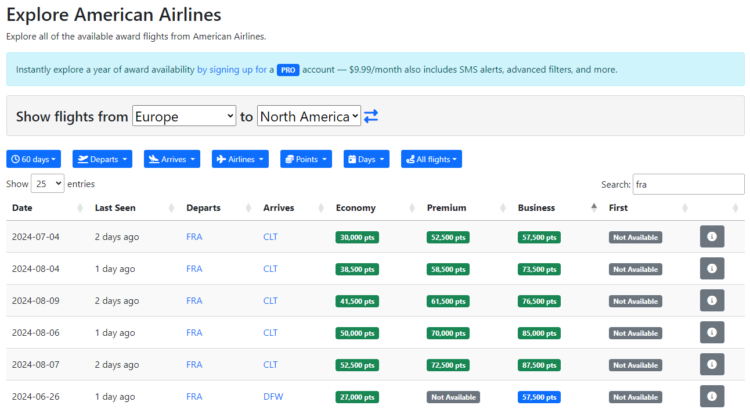
Task: Open info for 2024-08-04 flight
Action: click(x=712, y=268)
